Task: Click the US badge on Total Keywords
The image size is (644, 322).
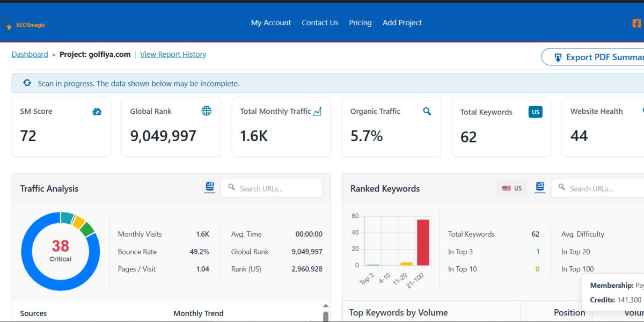Action: point(535,112)
